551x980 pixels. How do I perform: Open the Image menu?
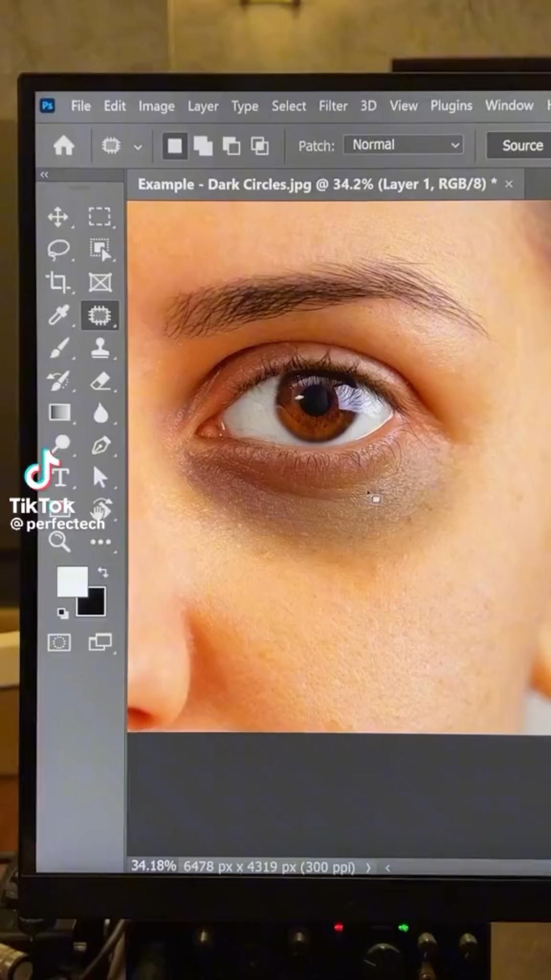[x=157, y=106]
